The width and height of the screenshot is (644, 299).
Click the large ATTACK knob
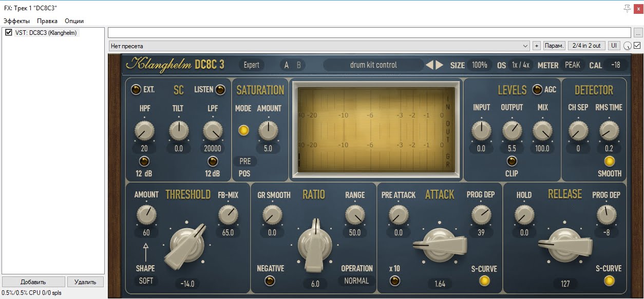(440, 245)
